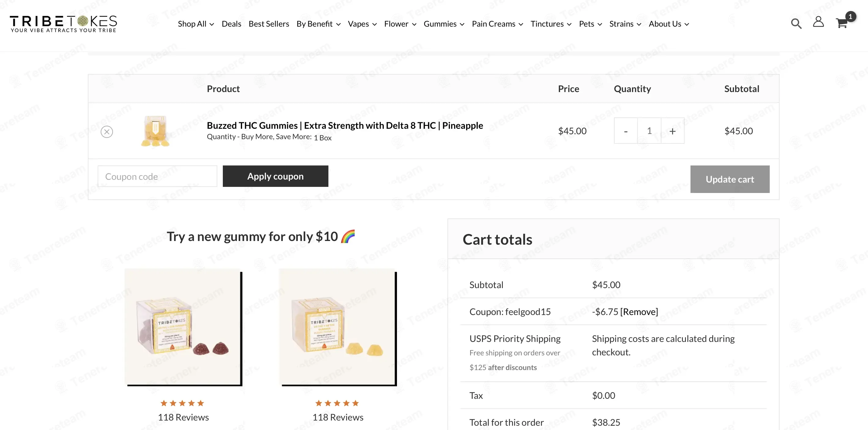Viewport: 868px width, 430px height.
Task: Open the search magnifier icon
Action: click(x=796, y=23)
